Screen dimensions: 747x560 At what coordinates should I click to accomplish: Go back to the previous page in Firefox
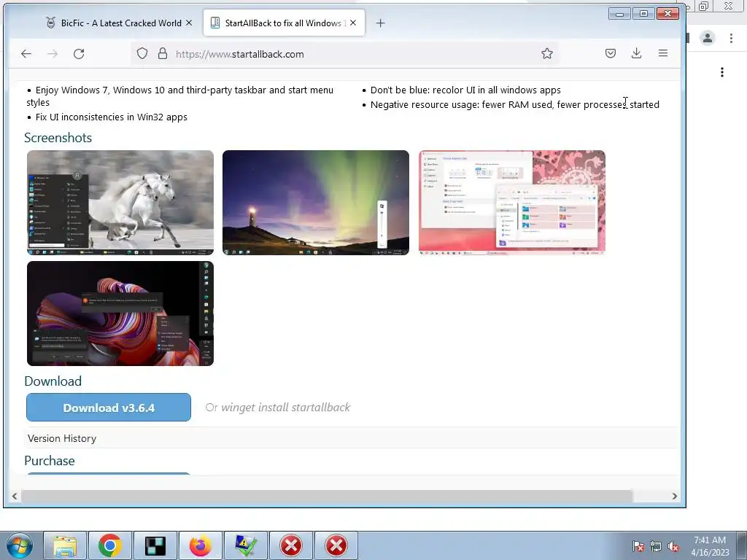[26, 54]
